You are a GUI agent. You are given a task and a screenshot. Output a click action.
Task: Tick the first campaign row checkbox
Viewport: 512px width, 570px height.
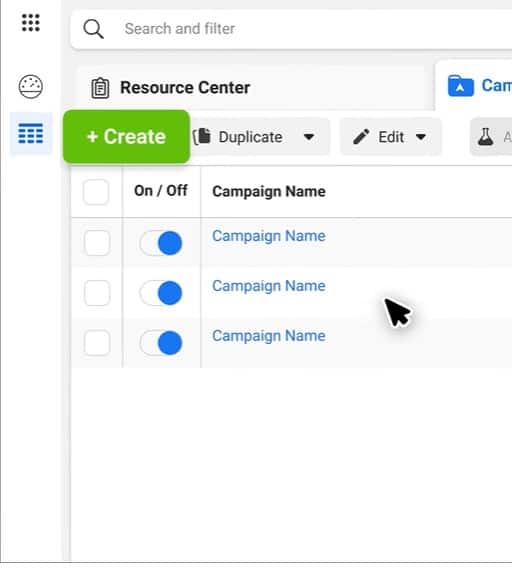click(x=97, y=243)
